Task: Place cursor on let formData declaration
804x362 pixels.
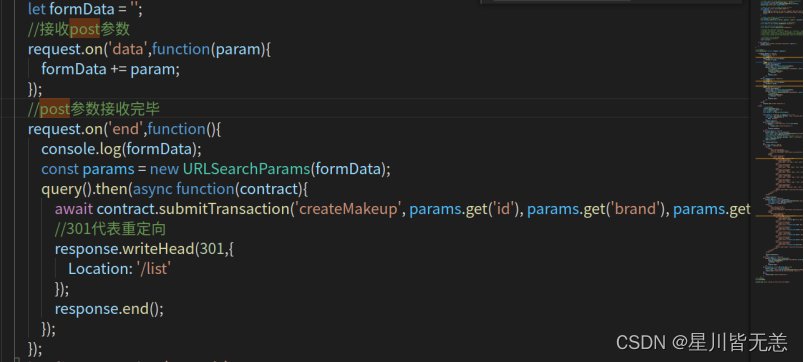Action: point(85,9)
